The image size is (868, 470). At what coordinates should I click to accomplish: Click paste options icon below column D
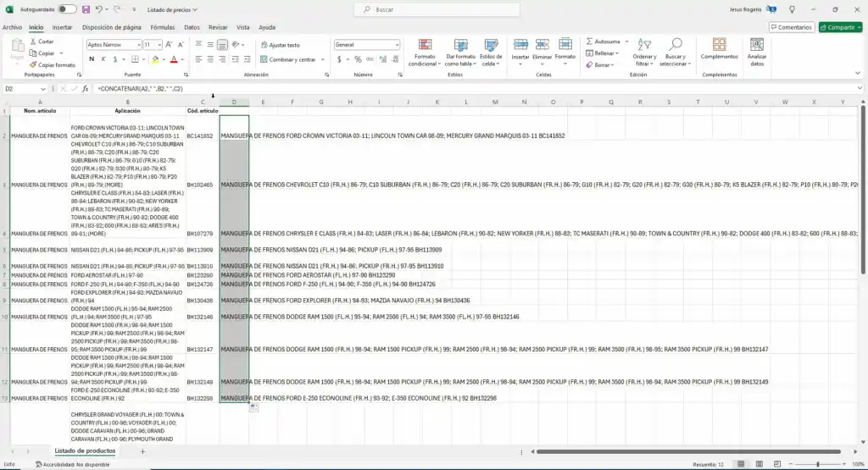[x=253, y=407]
